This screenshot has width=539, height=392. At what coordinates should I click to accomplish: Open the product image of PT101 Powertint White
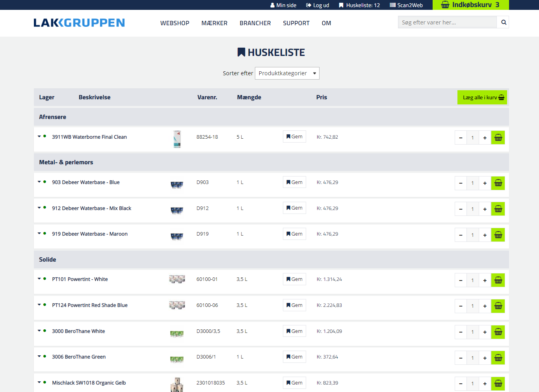point(177,279)
